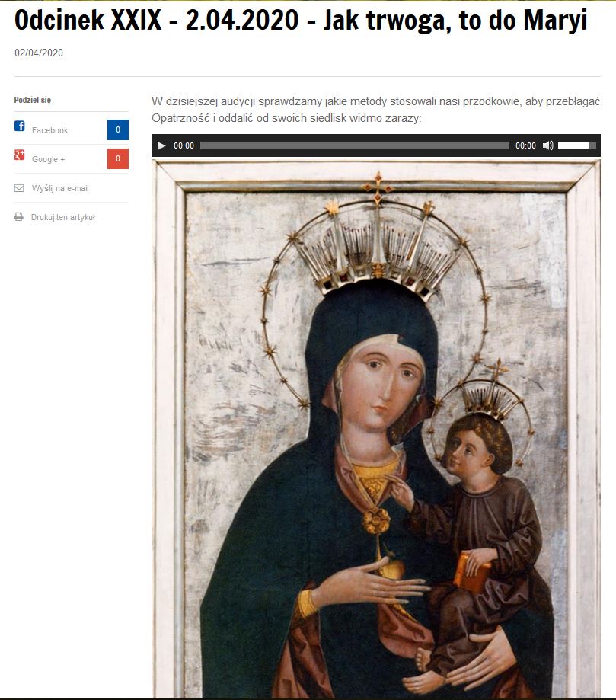
Task: Select Drukuj ten artykuł link
Action: (63, 217)
